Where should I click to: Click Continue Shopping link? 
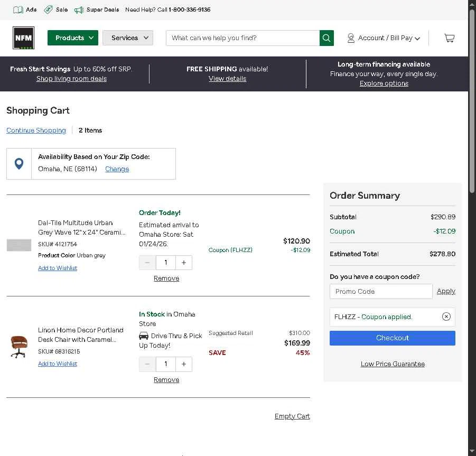tap(36, 130)
